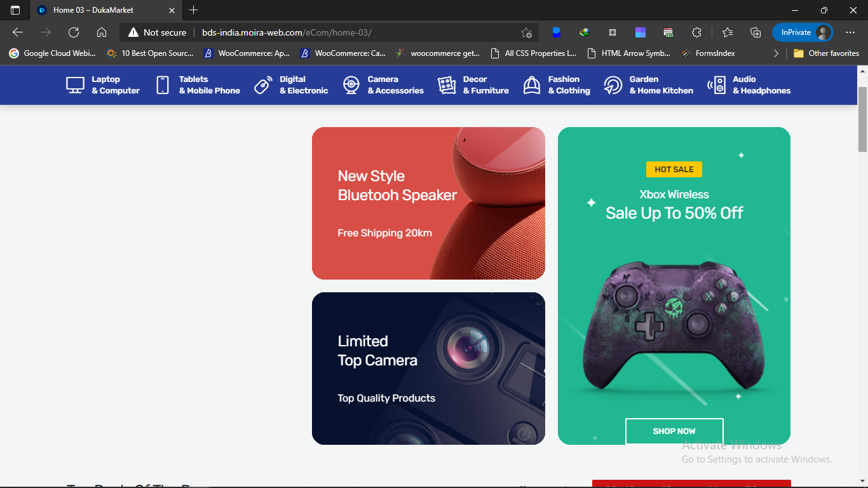
Task: Click the Xbox Wireless text
Action: (674, 194)
